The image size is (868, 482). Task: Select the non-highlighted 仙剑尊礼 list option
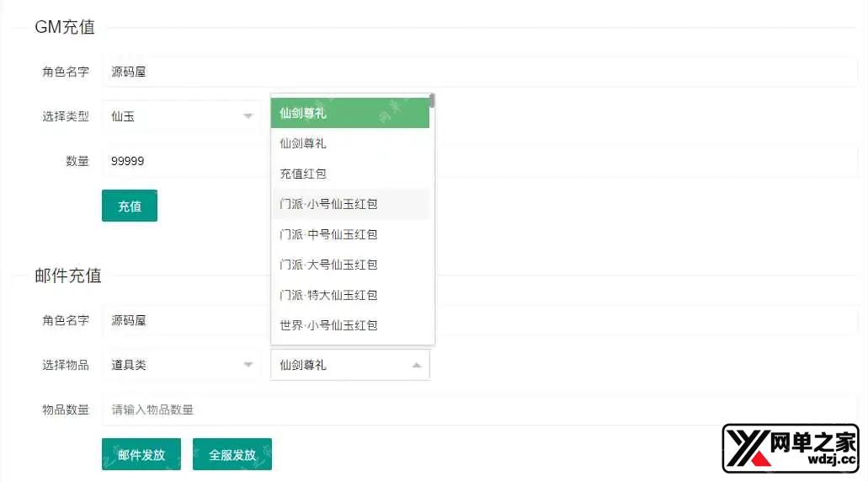(349, 143)
